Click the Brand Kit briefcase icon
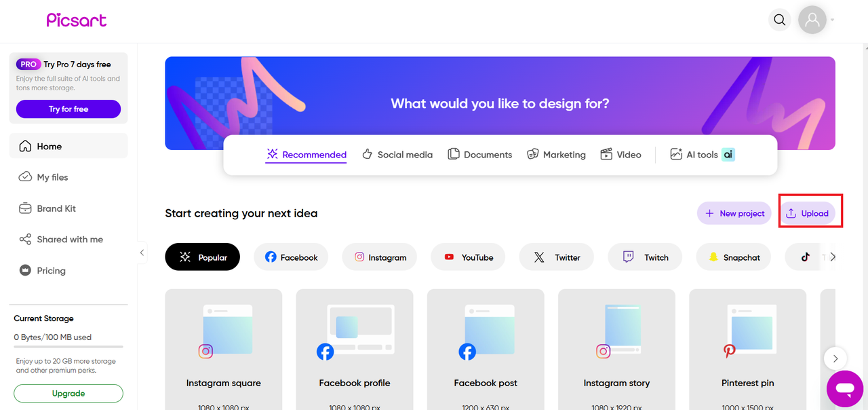This screenshot has width=868, height=410. (x=25, y=208)
